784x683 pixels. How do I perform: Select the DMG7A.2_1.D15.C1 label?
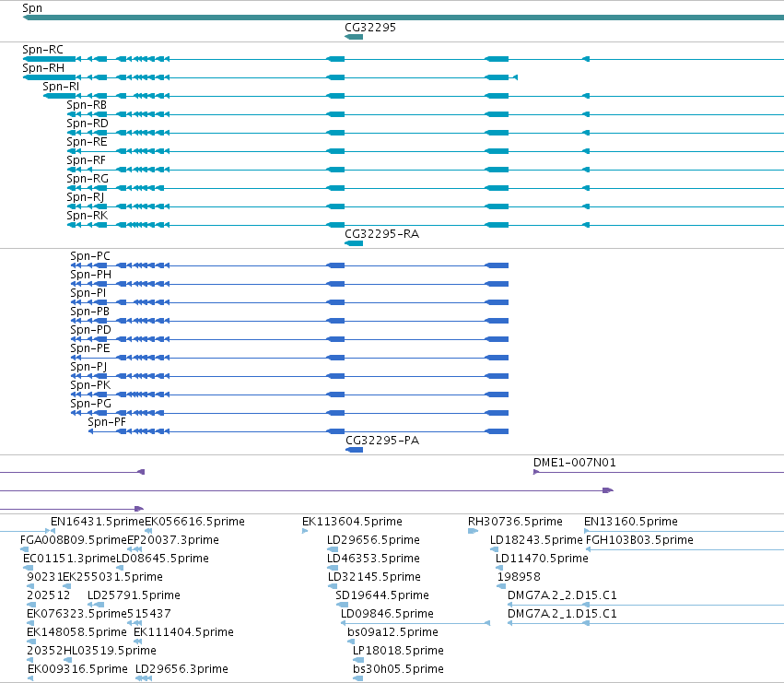tap(562, 614)
